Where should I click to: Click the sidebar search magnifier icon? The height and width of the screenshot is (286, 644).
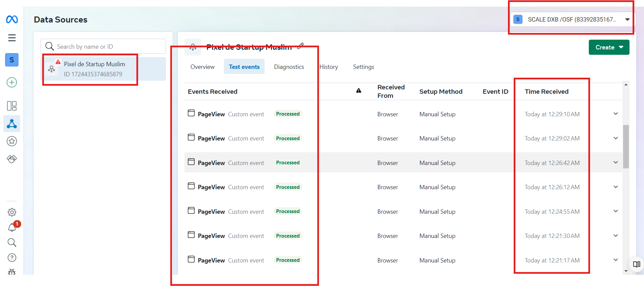tap(12, 242)
